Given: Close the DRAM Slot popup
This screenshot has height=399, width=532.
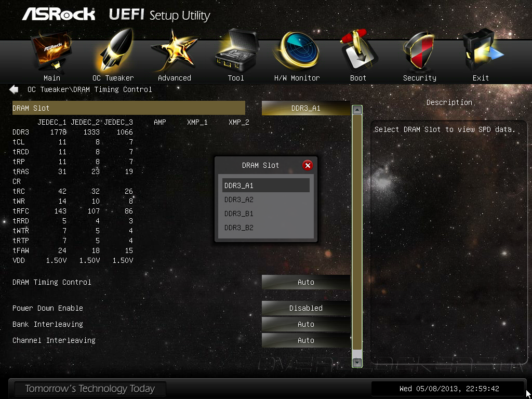Looking at the screenshot, I should tap(308, 165).
